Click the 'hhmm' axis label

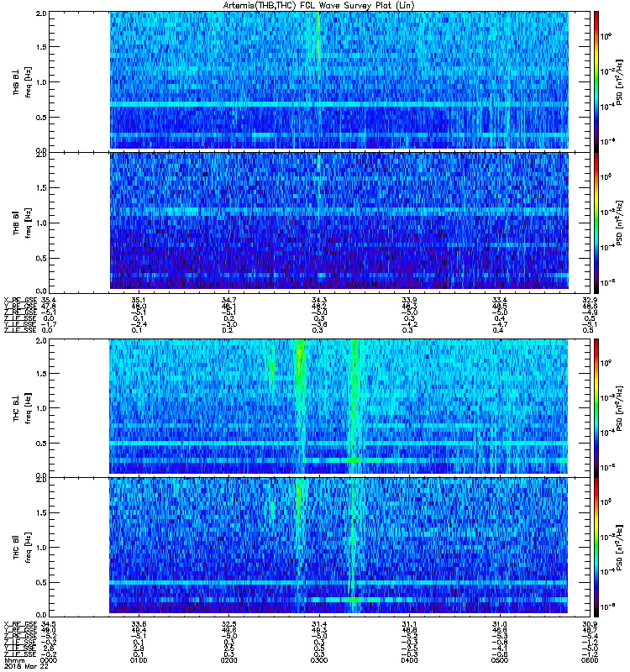click(x=14, y=660)
